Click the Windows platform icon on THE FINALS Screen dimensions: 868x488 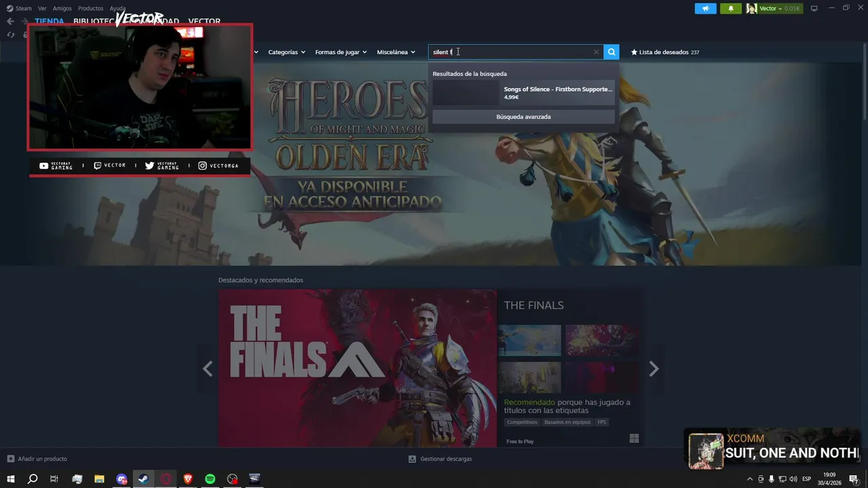click(x=634, y=439)
